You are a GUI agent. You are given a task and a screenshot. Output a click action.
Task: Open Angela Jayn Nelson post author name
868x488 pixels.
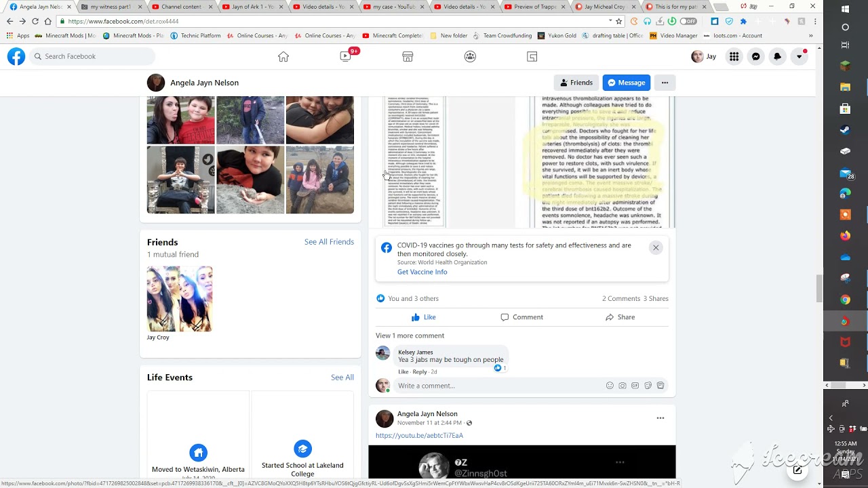(427, 414)
